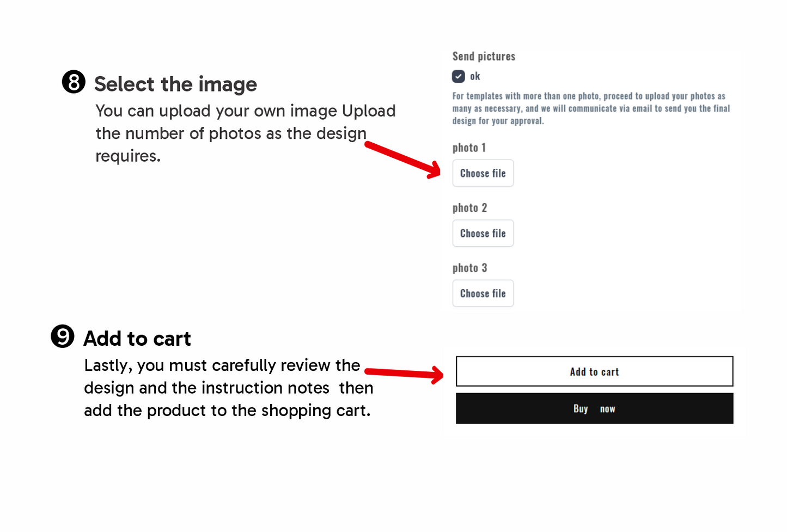
Task: Click the "photo 2" field label
Action: coord(469,207)
